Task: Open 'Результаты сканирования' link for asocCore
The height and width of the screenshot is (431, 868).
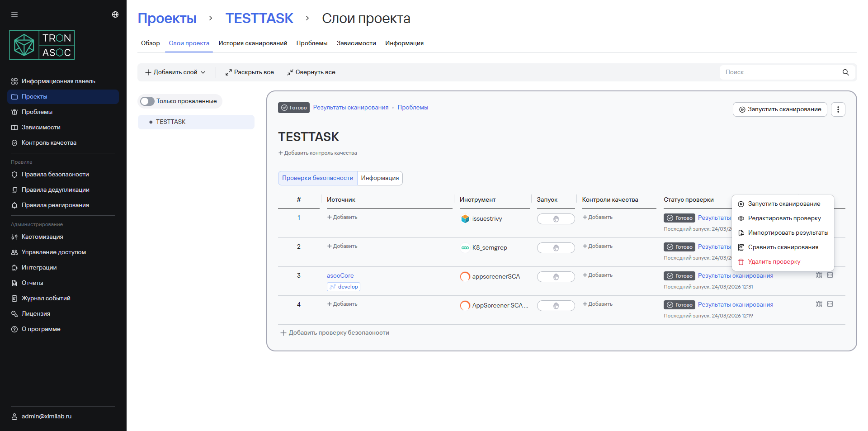Action: click(x=736, y=275)
